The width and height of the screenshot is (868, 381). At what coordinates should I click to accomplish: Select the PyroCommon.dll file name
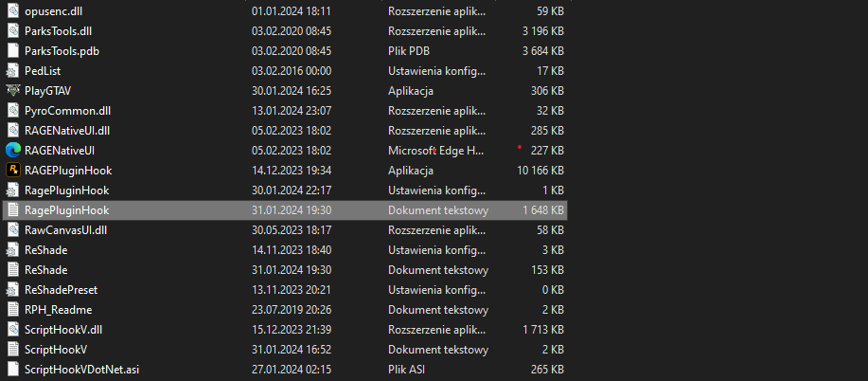point(67,111)
